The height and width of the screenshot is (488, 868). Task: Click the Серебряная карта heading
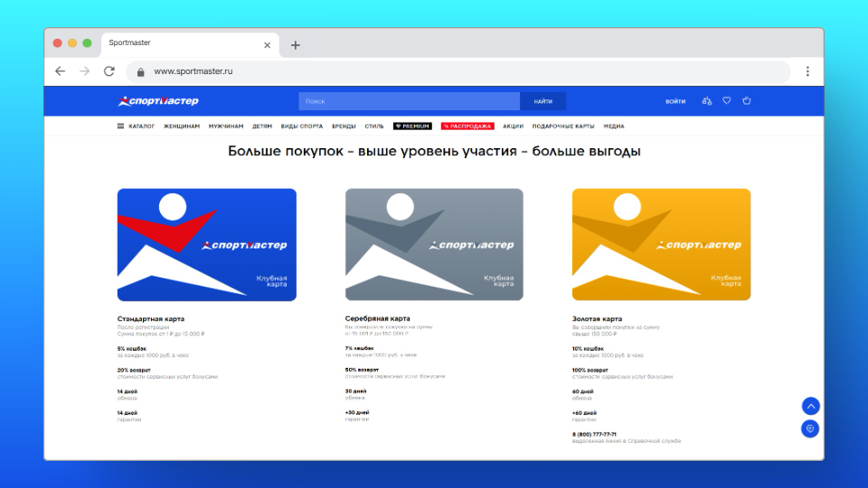pos(378,318)
